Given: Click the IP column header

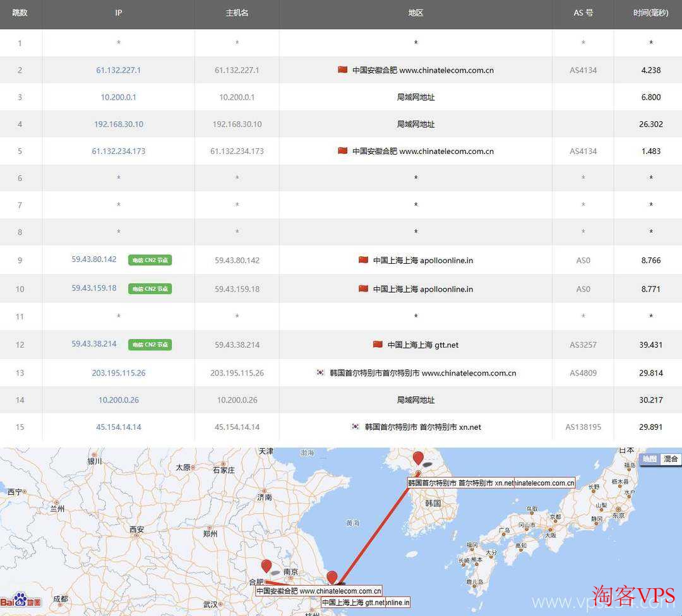Looking at the screenshot, I should point(118,13).
